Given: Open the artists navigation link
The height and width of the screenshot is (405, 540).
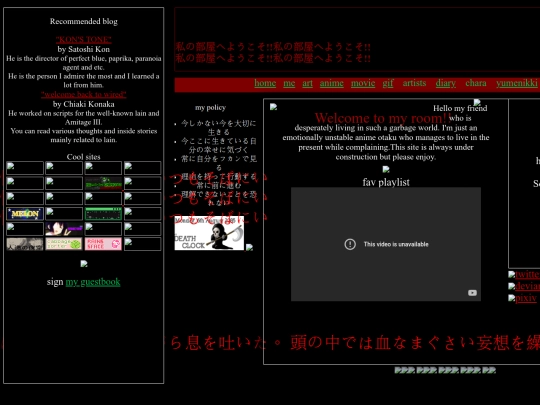Looking at the screenshot, I should tap(414, 83).
